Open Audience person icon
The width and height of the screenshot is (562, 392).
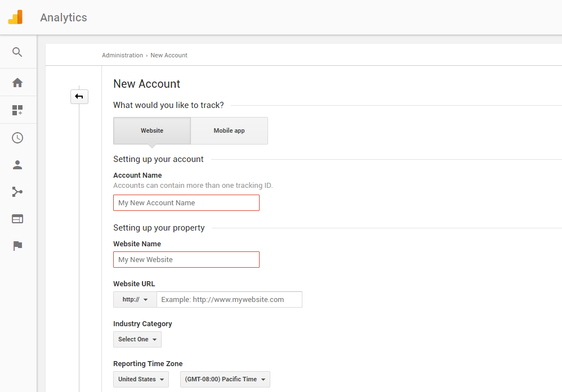17,165
